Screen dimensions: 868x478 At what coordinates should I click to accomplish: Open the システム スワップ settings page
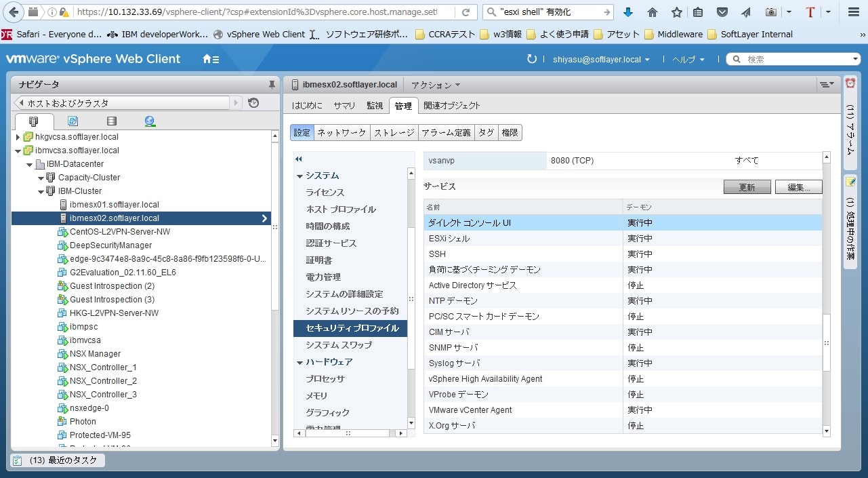[339, 345]
